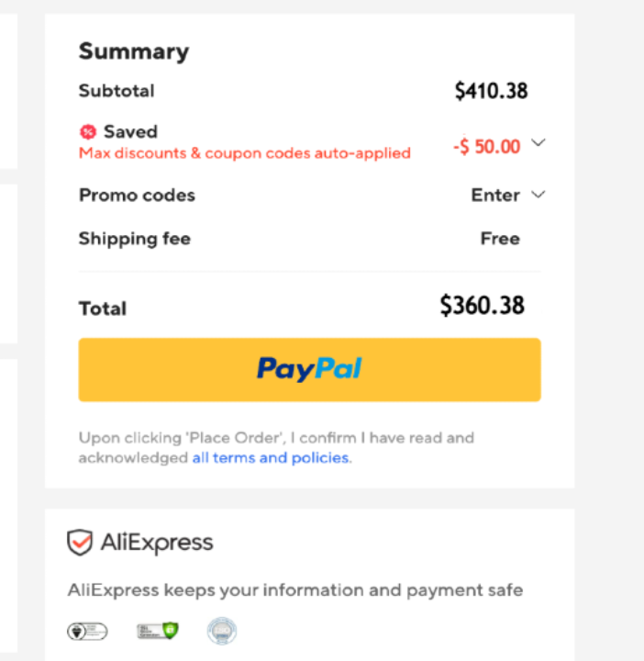
Task: Click the $410.38 subtotal amount
Action: [x=491, y=91]
